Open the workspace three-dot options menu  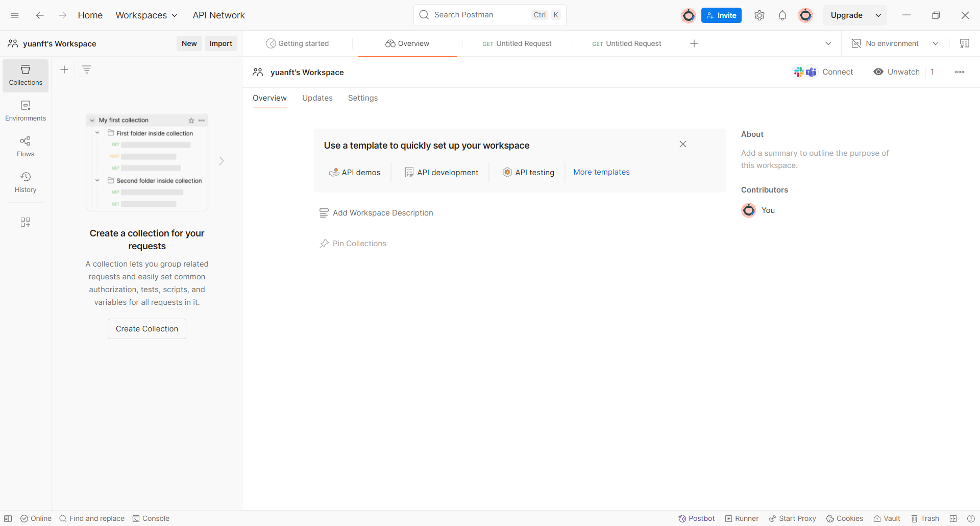click(x=960, y=72)
